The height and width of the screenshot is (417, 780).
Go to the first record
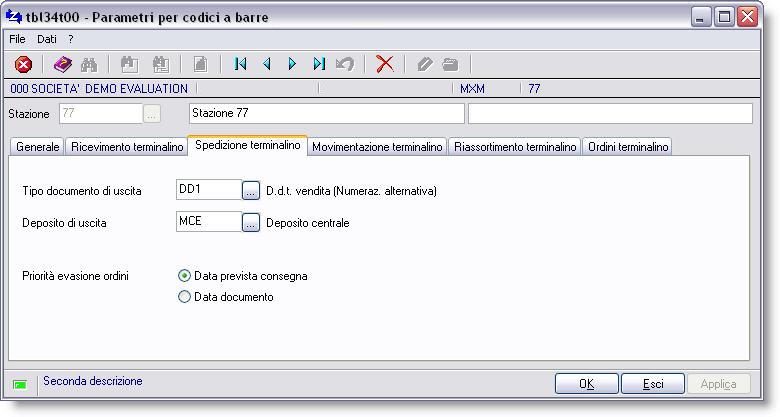pos(240,64)
